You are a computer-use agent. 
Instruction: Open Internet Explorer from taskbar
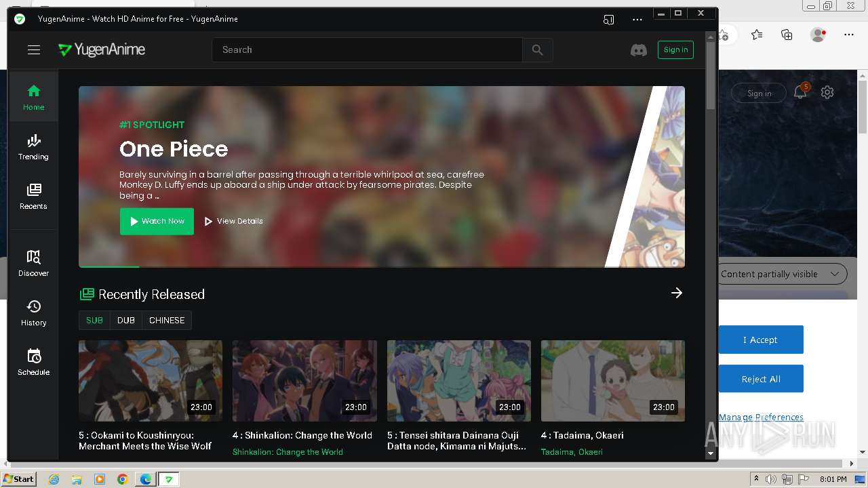(54, 479)
